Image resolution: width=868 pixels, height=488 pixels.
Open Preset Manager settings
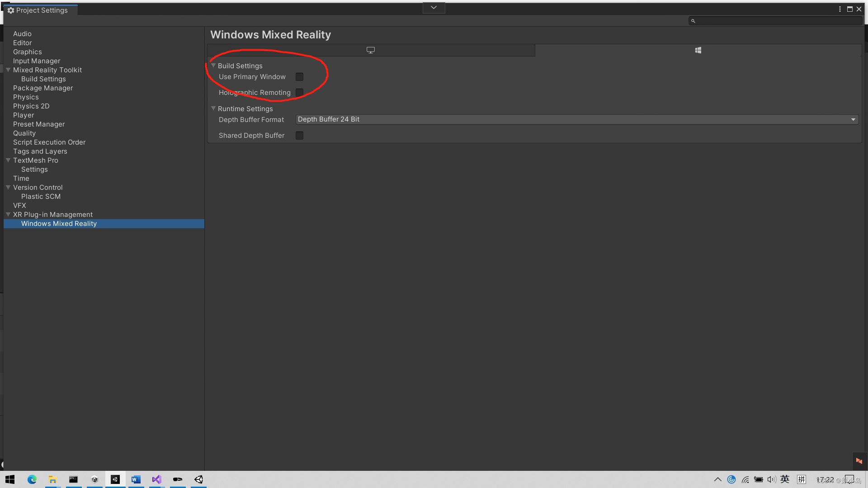39,124
